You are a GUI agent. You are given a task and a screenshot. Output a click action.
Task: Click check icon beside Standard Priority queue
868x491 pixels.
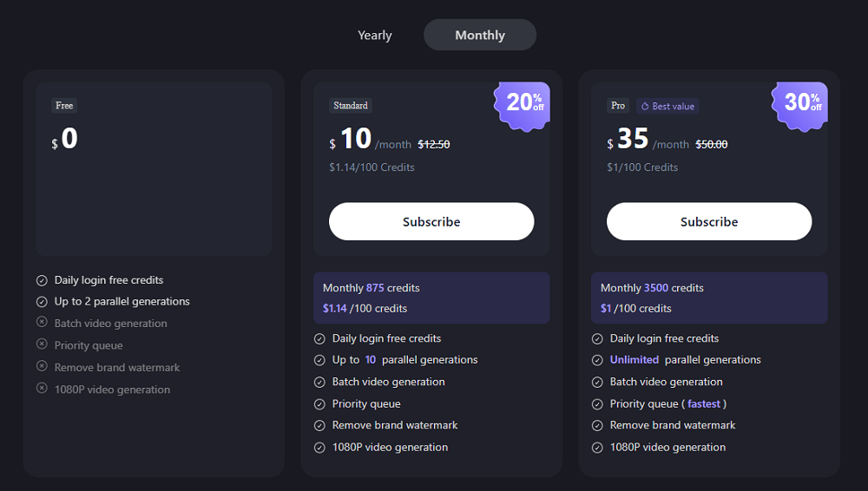(319, 404)
